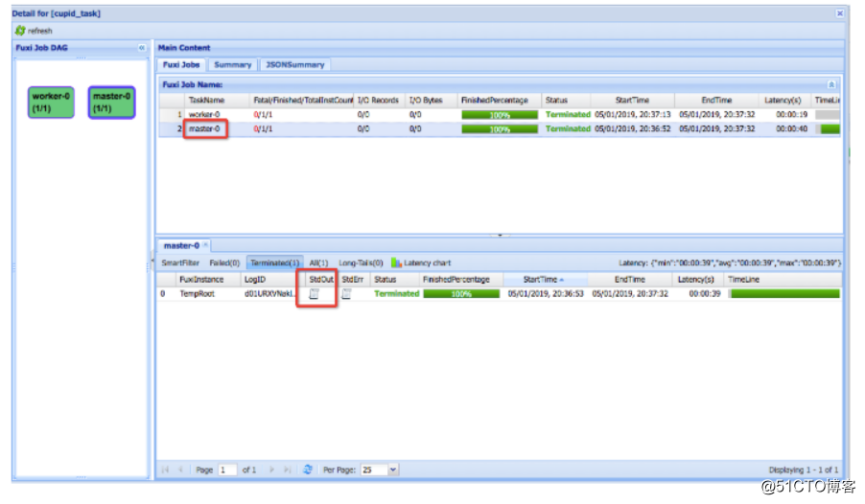Sort upper table by EndTime header
Screen dimensions: 865x504
pos(716,100)
